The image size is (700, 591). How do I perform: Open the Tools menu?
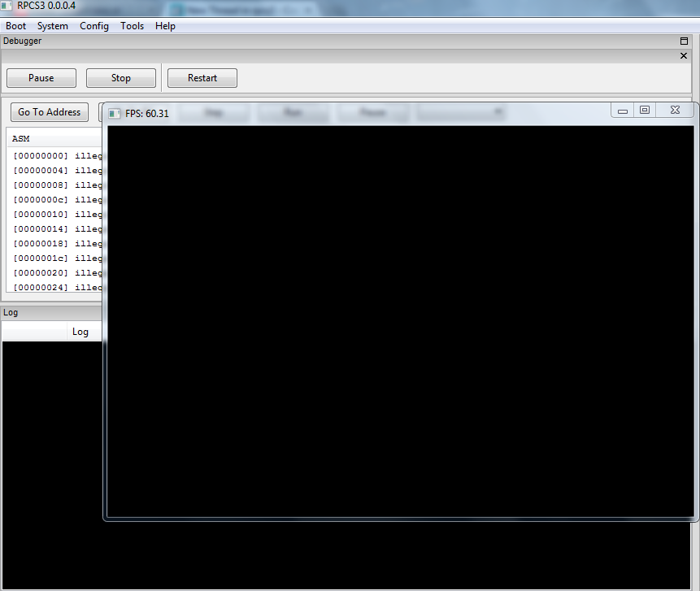(133, 26)
